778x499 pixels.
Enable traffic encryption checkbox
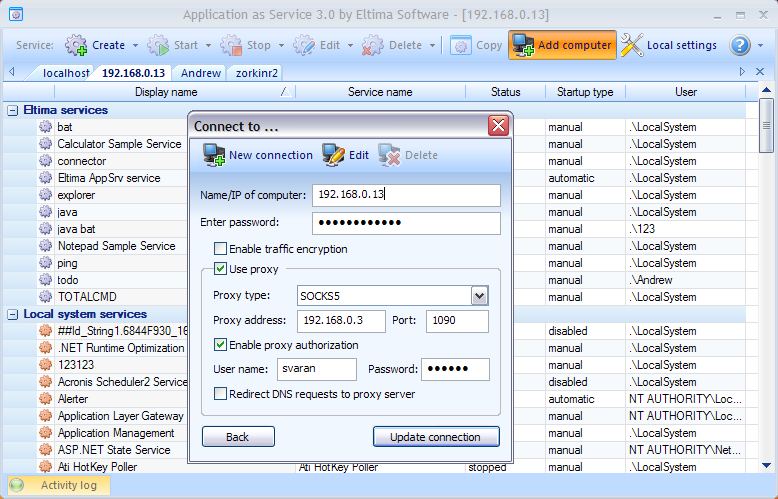coord(220,249)
